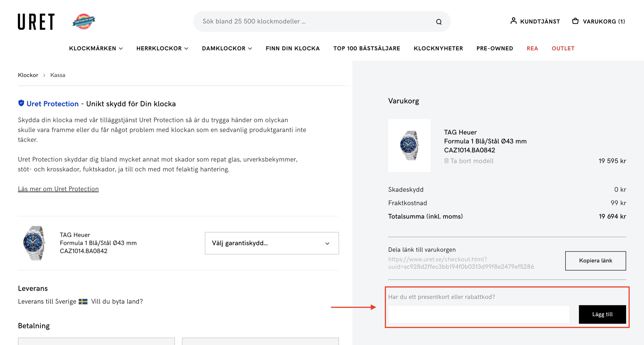Click the URET logo

pos(36,22)
